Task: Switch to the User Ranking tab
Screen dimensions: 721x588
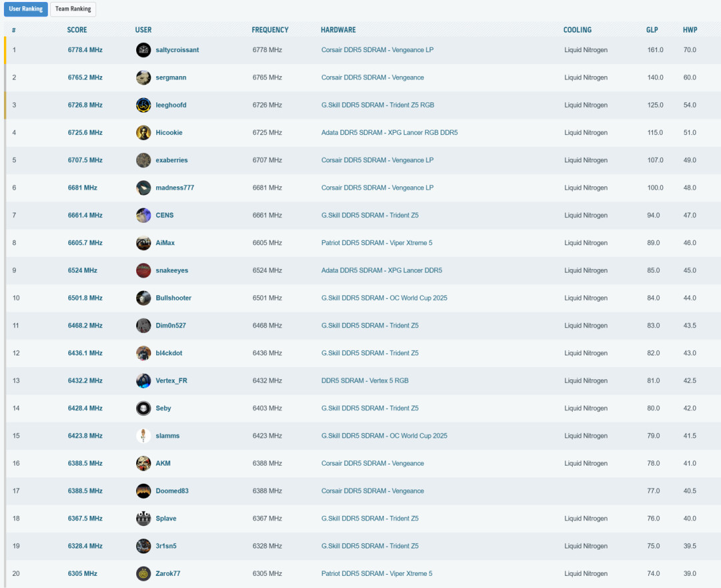Action: [x=26, y=9]
